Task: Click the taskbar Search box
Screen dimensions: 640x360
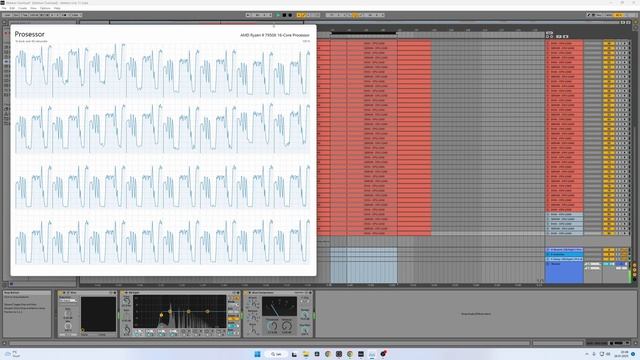Action: pos(276,354)
